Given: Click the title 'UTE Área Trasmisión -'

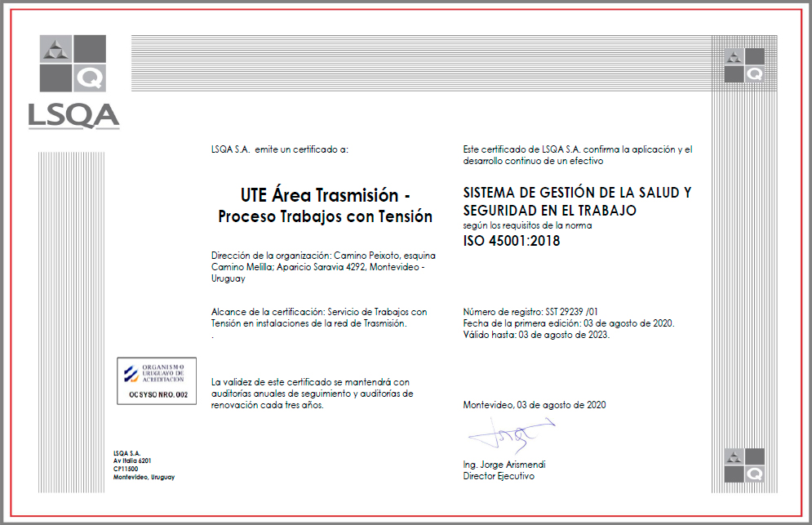Looking at the screenshot, I should click(326, 195).
